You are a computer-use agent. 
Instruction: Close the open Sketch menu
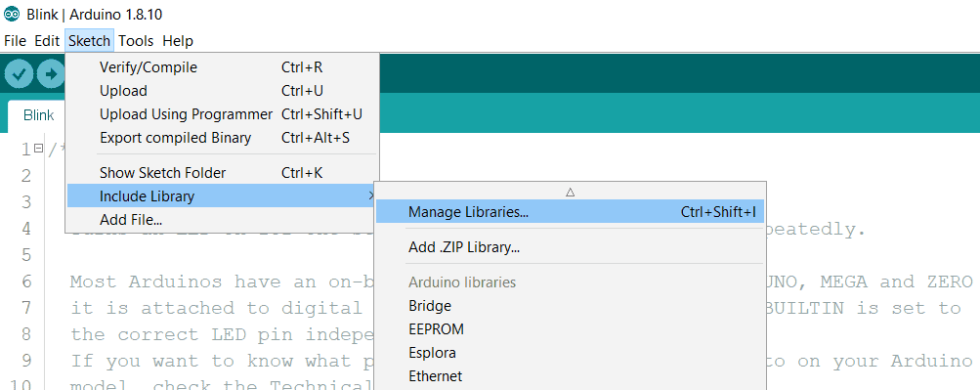coord(89,41)
